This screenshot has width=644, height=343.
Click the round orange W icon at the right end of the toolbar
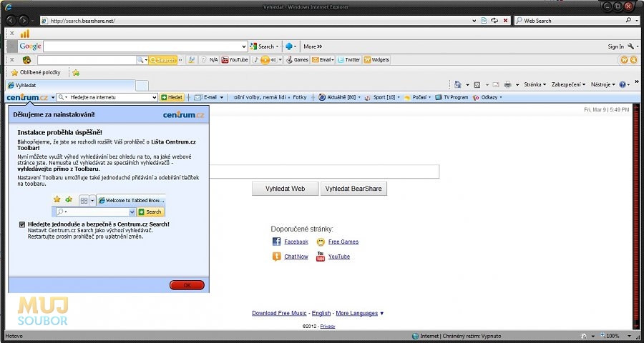click(624, 60)
